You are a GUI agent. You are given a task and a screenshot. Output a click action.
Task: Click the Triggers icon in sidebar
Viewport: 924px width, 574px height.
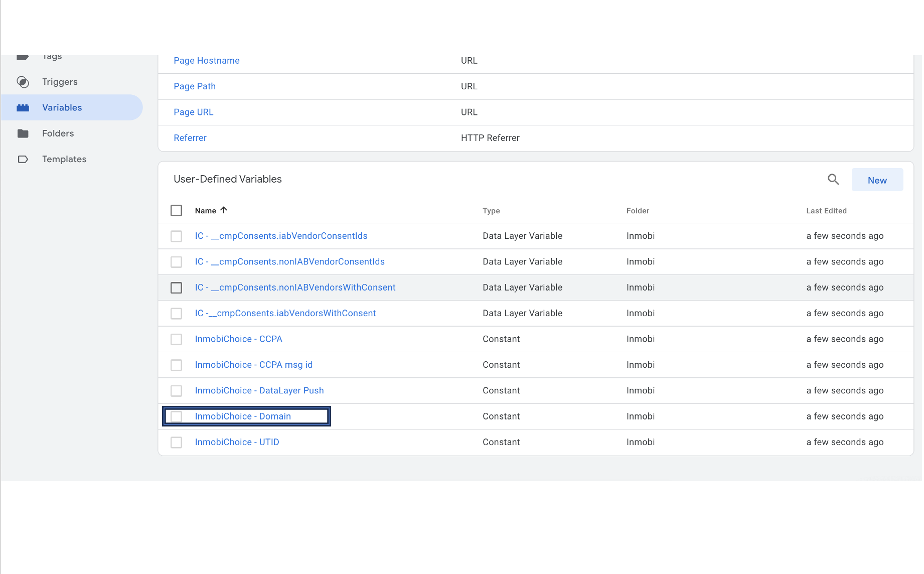click(23, 82)
